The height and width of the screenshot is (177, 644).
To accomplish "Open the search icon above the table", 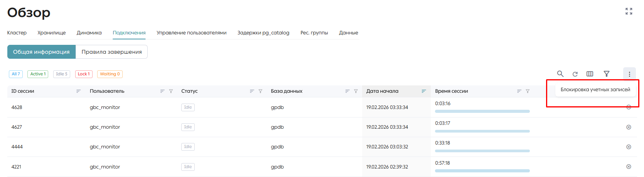I will pos(560,74).
